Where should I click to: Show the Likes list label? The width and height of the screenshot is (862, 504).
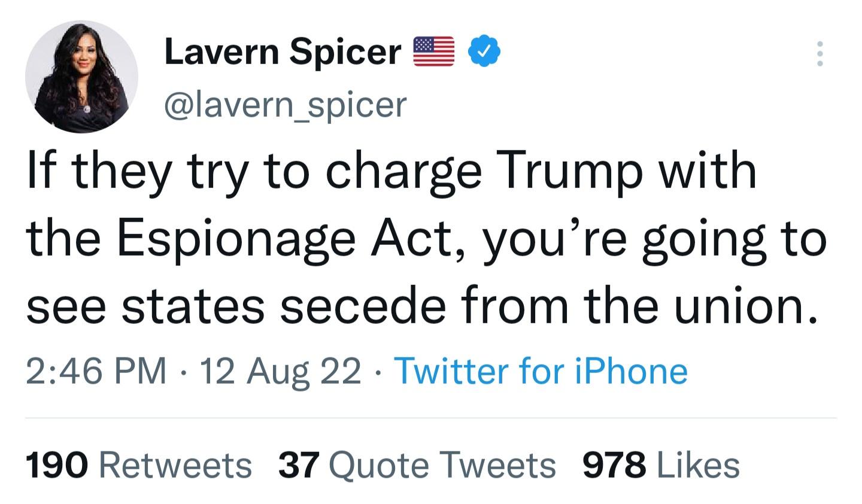pos(698,465)
